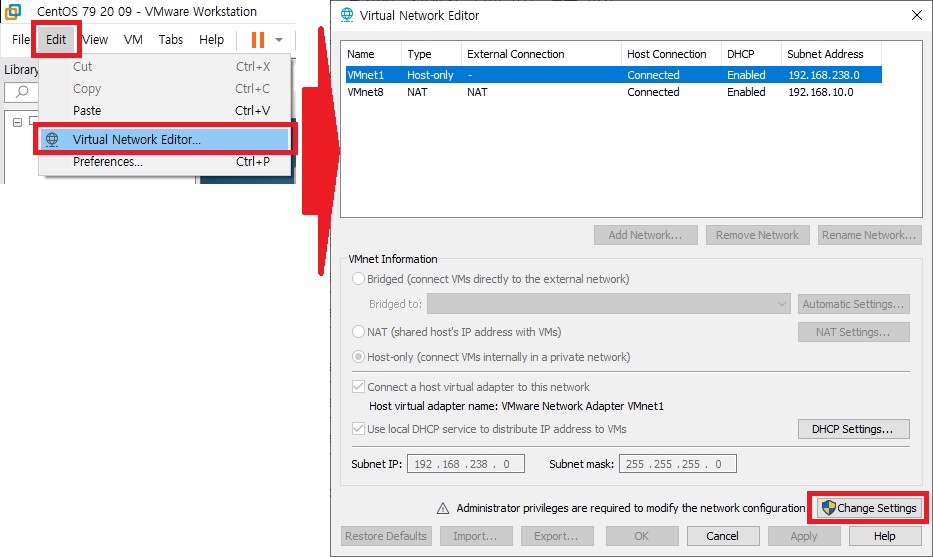This screenshot has width=933, height=557.
Task: Click the Name column header
Action: click(x=373, y=54)
